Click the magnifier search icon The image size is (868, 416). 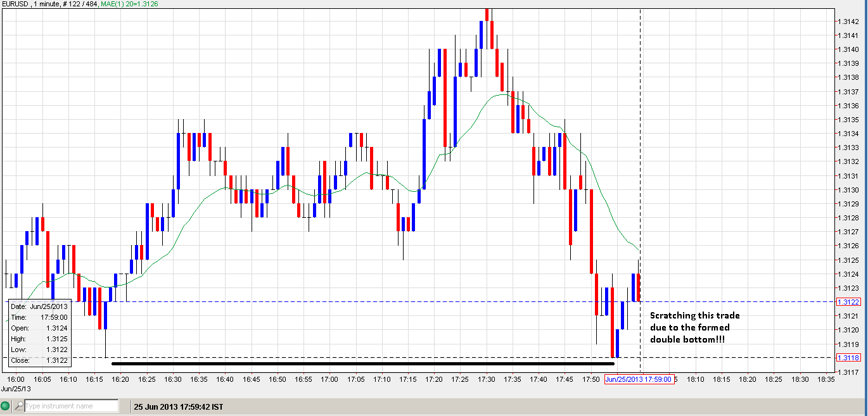[x=20, y=406]
